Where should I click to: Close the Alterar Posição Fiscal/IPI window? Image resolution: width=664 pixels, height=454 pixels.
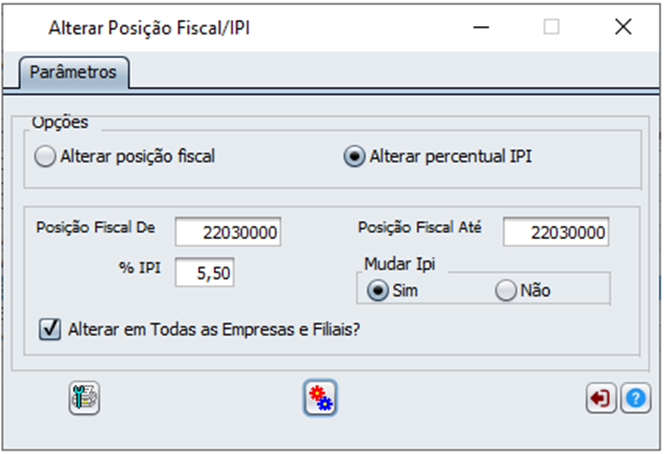[623, 27]
